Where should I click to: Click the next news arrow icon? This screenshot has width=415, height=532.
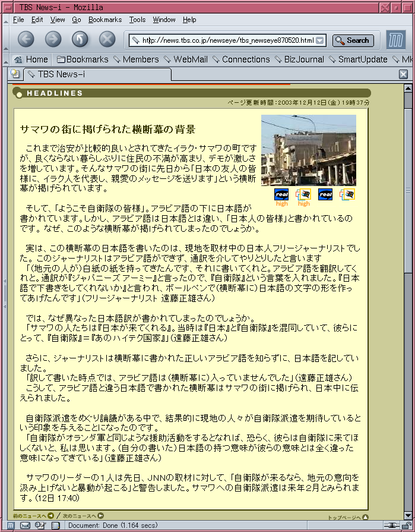(100, 516)
